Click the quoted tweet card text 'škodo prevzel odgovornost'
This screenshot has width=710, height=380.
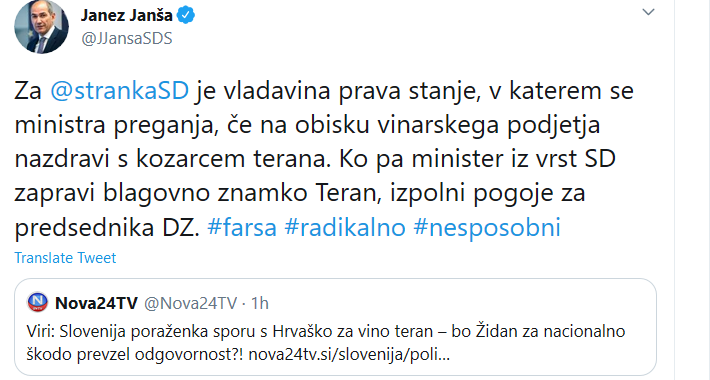coord(135,354)
